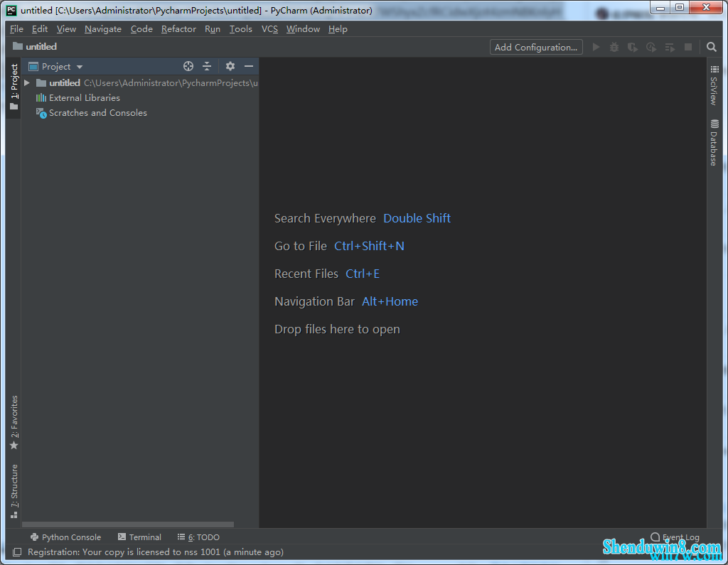728x565 pixels.
Task: Click the Run triangle icon in toolbar
Action: [596, 47]
